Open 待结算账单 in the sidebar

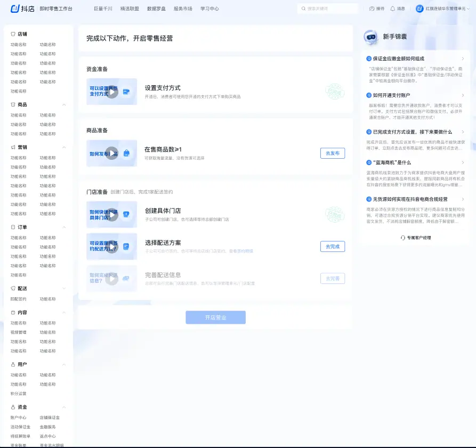20,436
